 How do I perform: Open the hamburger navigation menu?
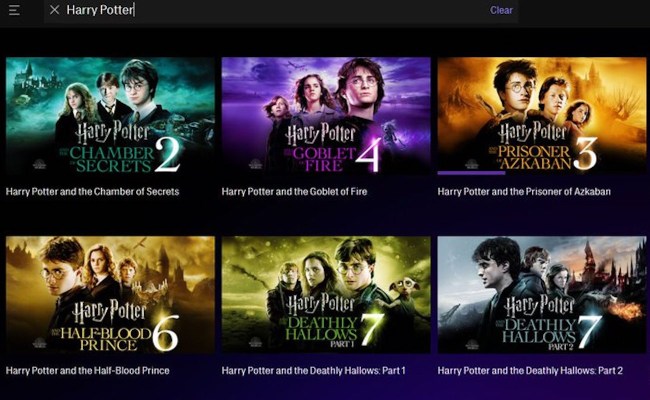[15, 10]
